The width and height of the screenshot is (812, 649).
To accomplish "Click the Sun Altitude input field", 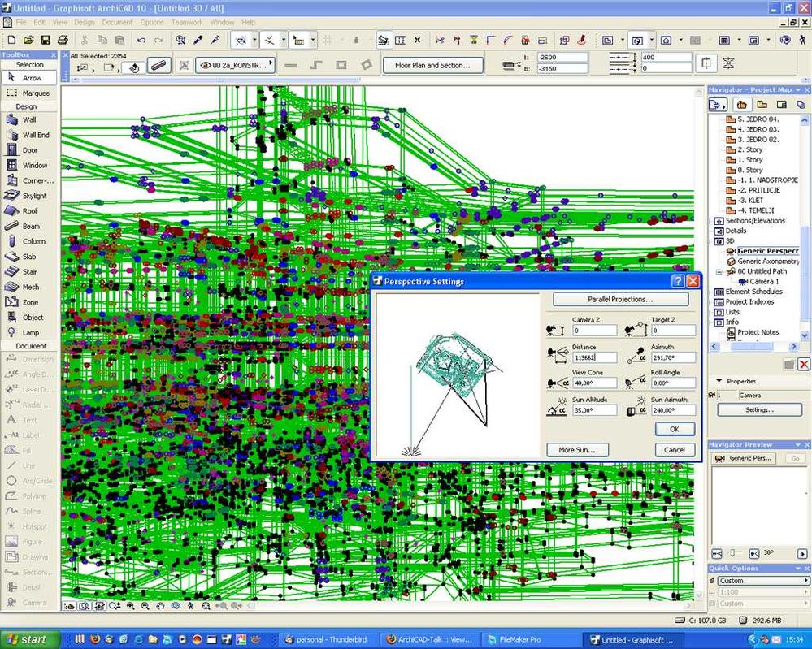I will point(594,410).
